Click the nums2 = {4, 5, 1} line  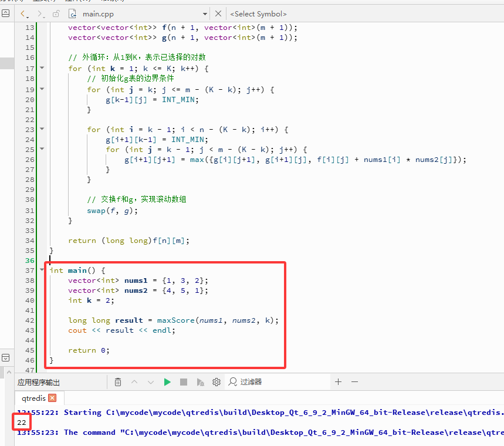[x=138, y=290]
